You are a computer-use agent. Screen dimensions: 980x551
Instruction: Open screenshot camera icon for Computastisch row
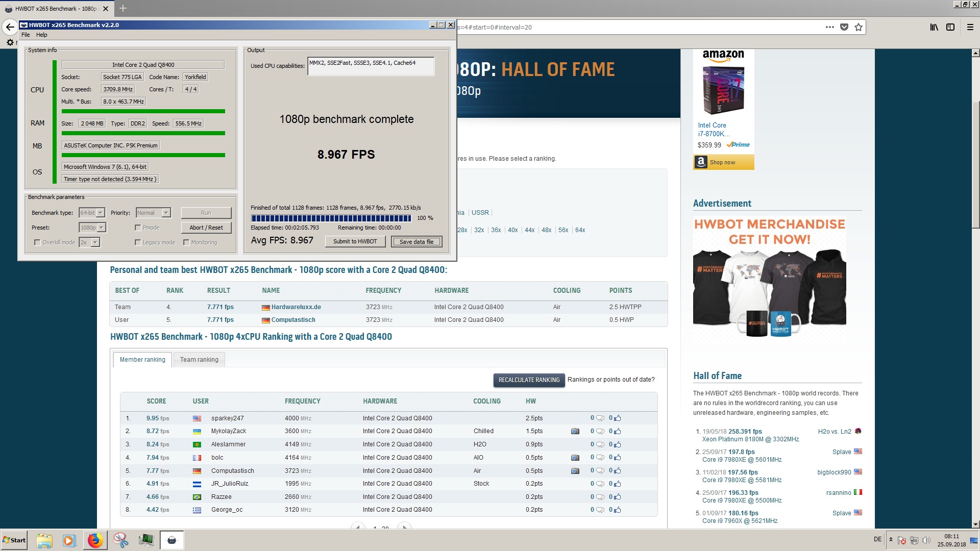coord(575,471)
